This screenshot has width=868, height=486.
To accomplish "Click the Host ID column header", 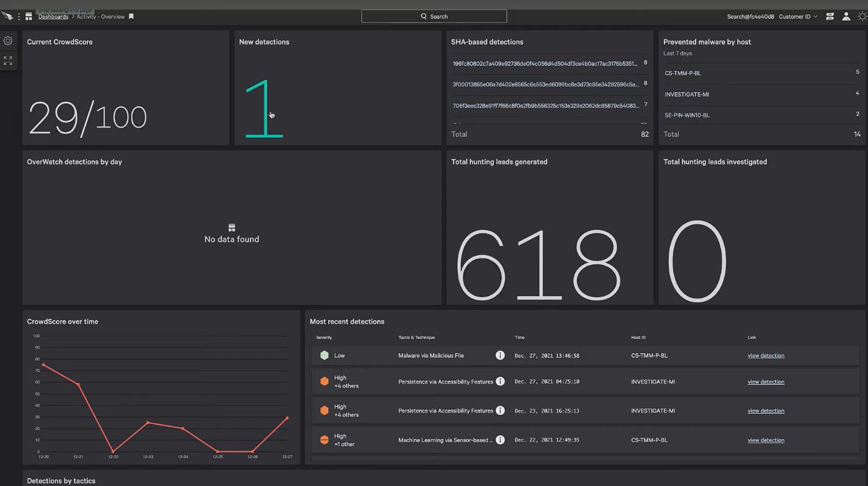I will point(639,338).
